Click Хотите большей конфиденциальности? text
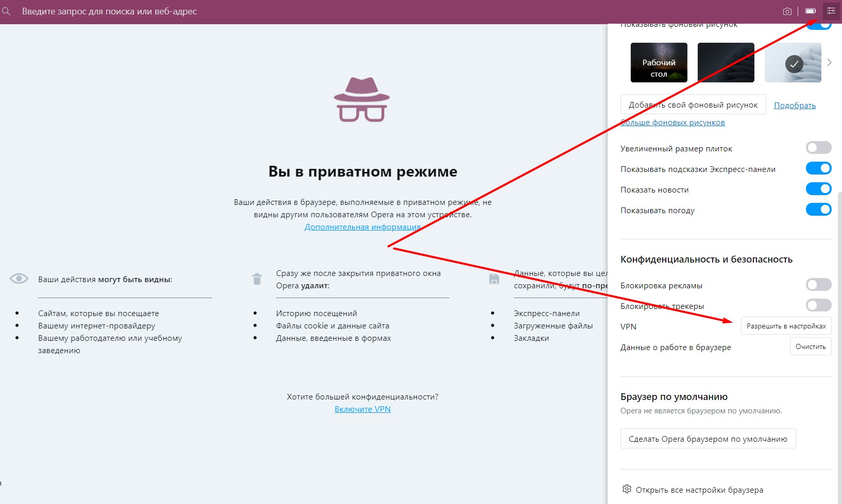This screenshot has height=504, width=842. point(363,396)
